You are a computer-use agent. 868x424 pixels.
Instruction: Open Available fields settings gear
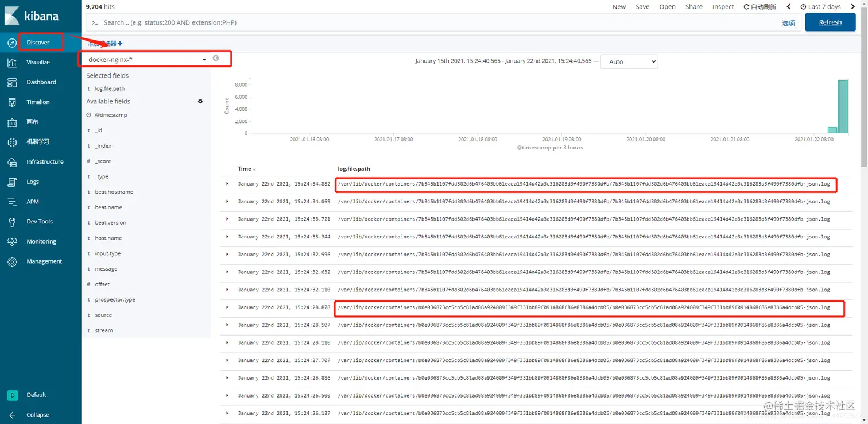coord(200,101)
